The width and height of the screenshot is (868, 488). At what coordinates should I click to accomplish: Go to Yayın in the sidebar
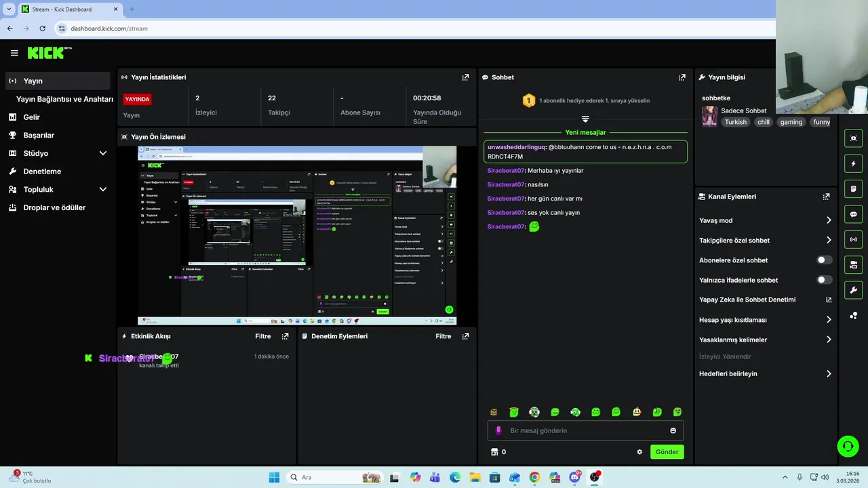tap(58, 81)
